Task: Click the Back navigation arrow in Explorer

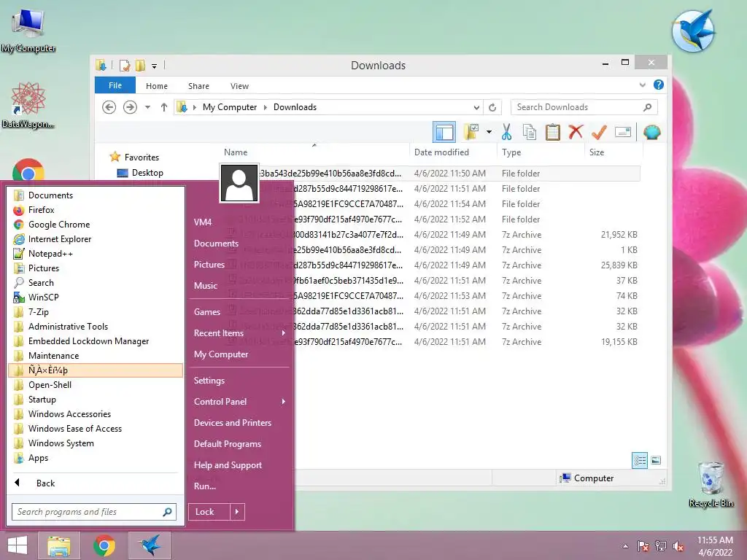Action: [109, 107]
